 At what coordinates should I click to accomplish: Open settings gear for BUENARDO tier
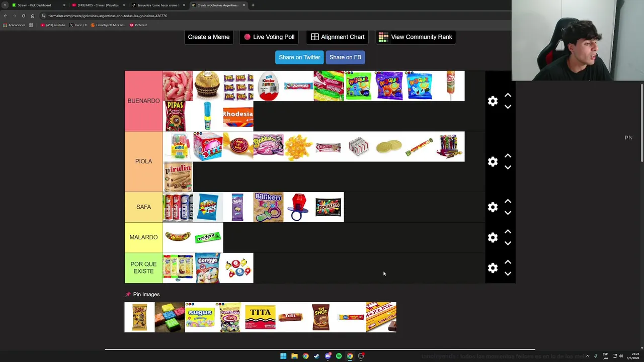coord(493,101)
